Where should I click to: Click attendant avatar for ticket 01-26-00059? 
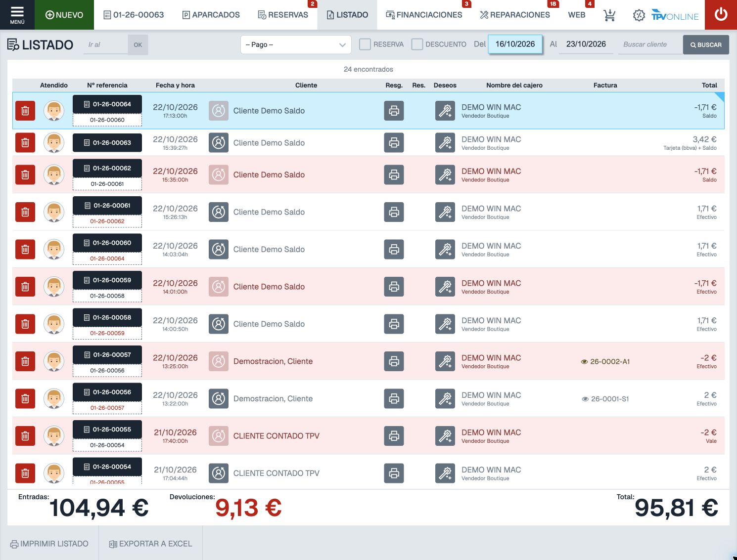click(x=54, y=287)
